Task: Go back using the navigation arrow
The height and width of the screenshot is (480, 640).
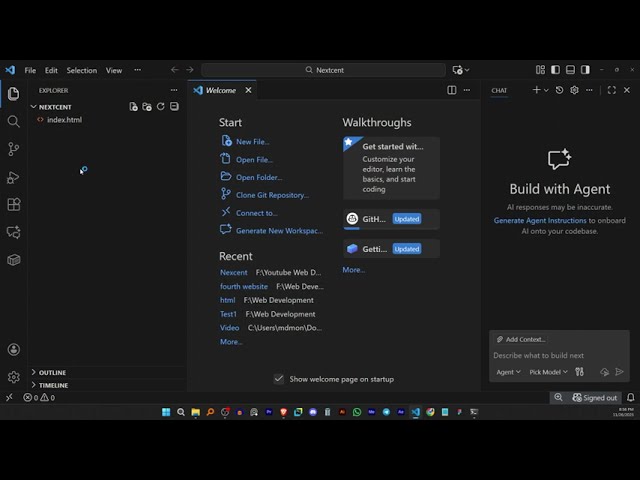Action: point(175,70)
